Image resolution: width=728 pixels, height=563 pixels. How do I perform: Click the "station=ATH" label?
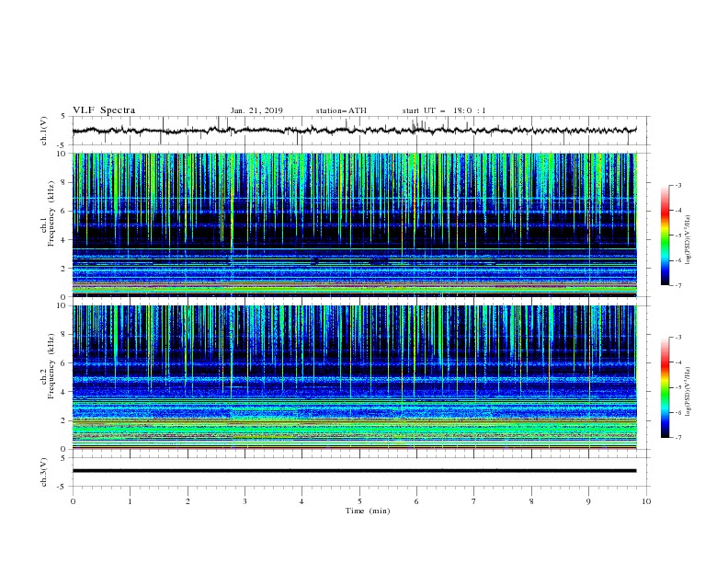tap(341, 110)
